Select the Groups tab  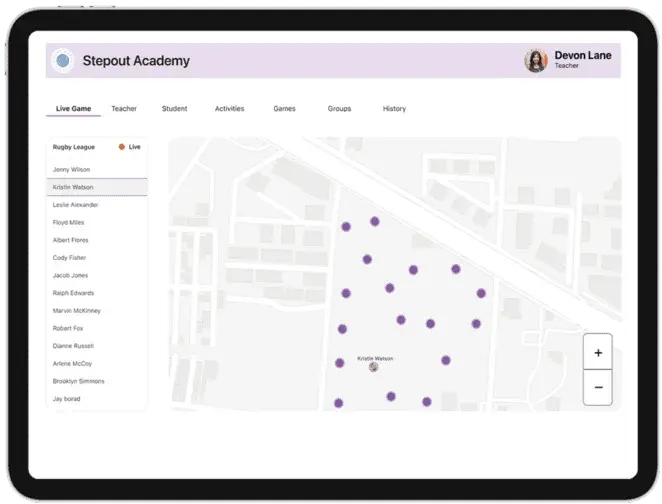click(339, 109)
